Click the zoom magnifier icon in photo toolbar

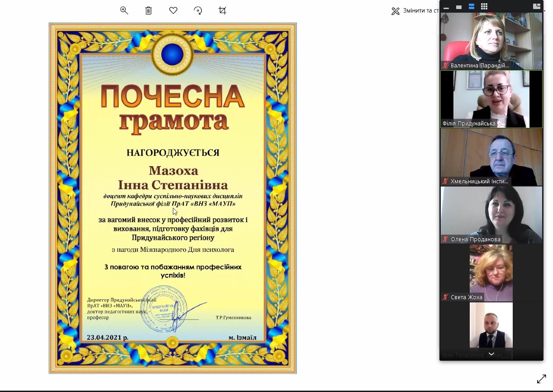124,10
